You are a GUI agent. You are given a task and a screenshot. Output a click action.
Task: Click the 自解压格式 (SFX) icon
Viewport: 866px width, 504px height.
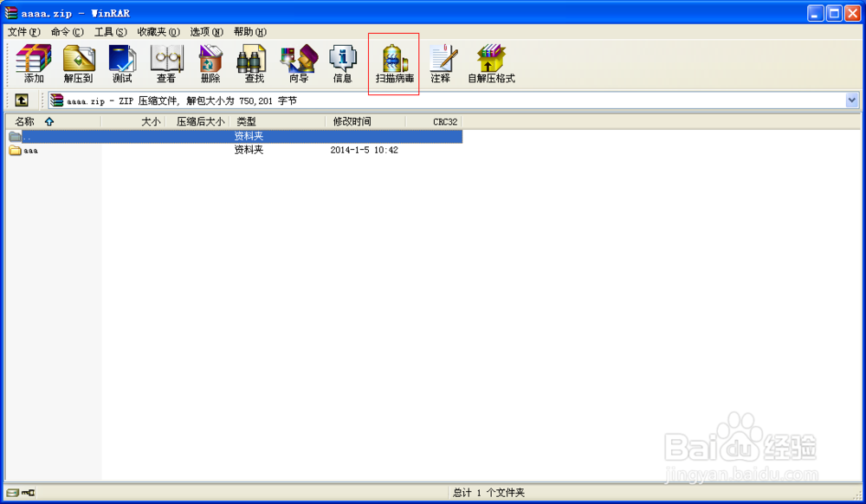[x=491, y=63]
